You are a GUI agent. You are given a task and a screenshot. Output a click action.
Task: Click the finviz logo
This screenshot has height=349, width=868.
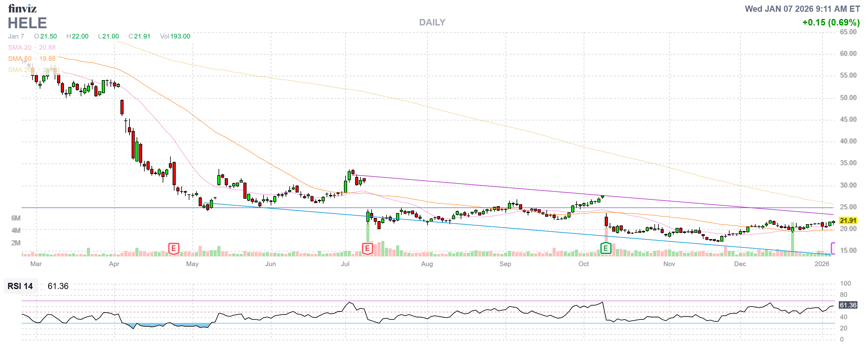22,8
